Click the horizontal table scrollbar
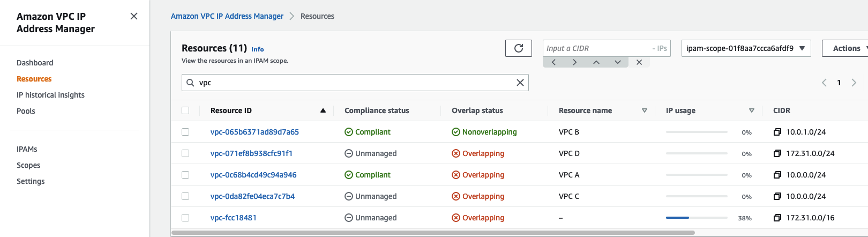868x237 pixels. 433,233
